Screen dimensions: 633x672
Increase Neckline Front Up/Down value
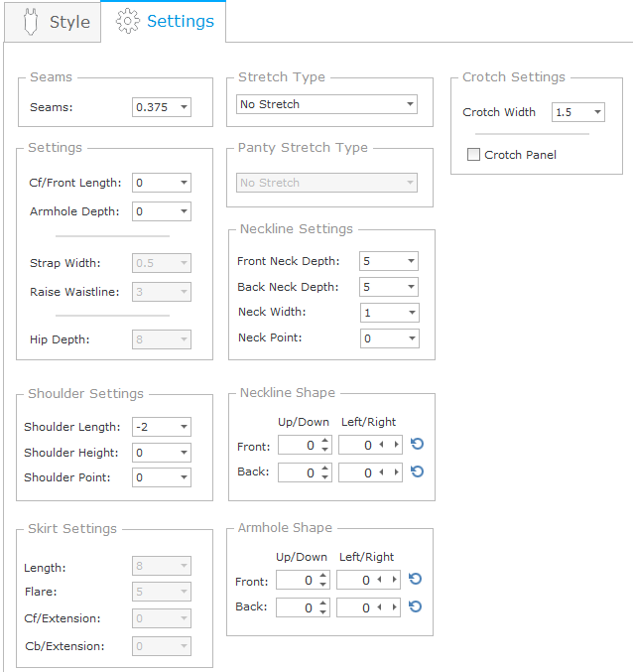(324, 441)
